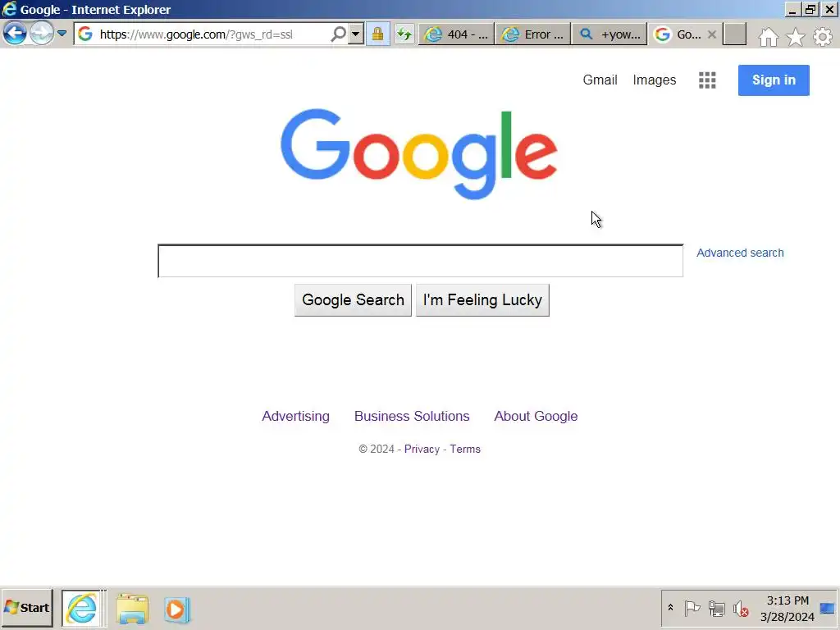Open Favorites star icon

tap(796, 36)
